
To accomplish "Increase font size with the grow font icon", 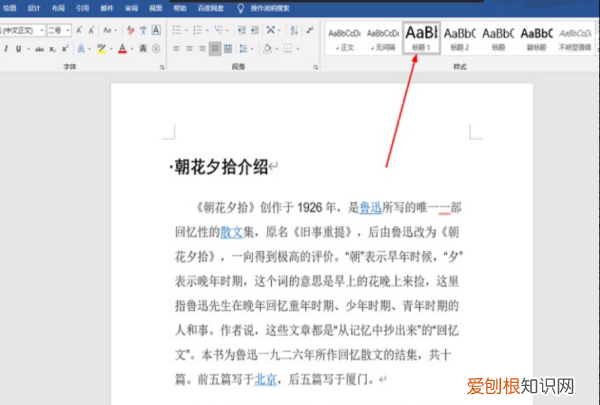I will tap(79, 30).
